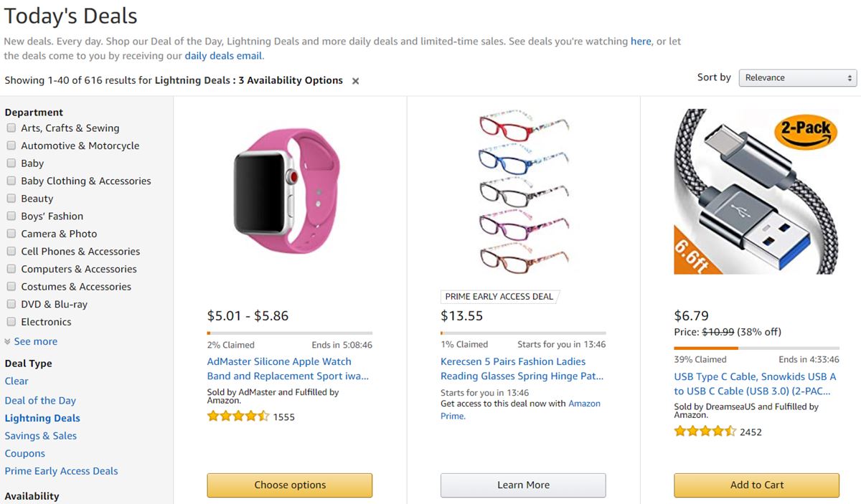861x504 pixels.
Task: Click the 39% Claimed progress bar
Action: [756, 348]
